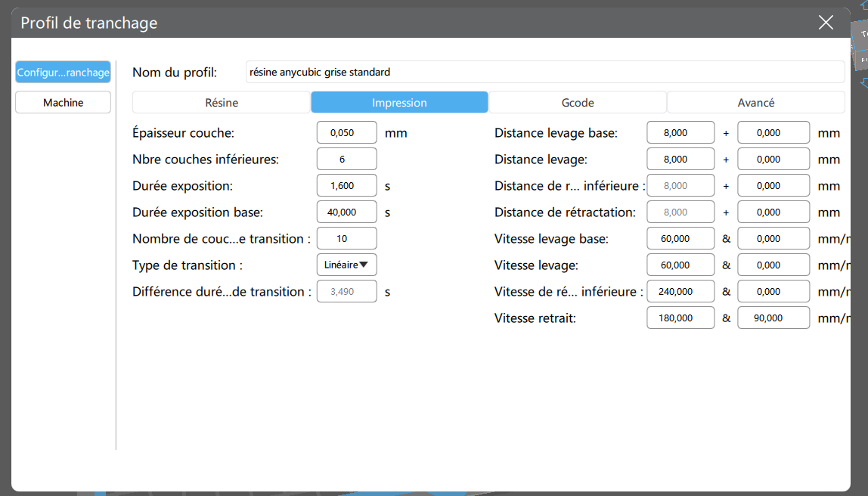
Task: Edit Vitesse de ré... inférieure 240,000 field
Action: [680, 291]
